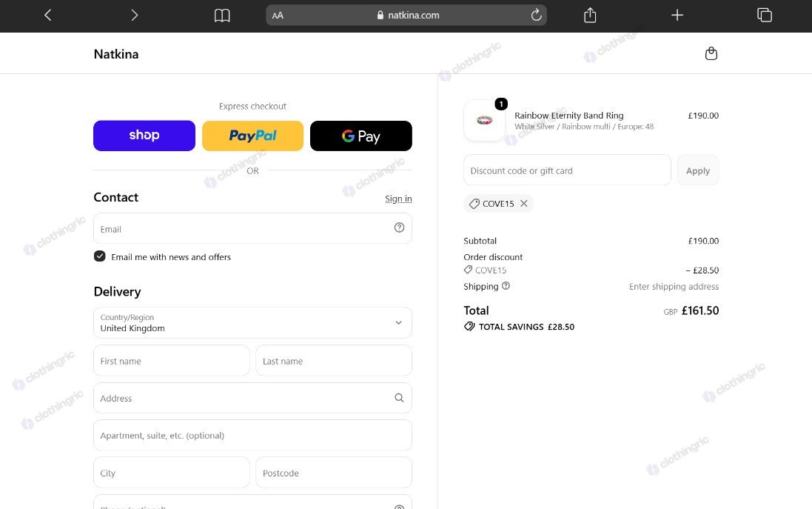Image resolution: width=812 pixels, height=509 pixels.
Task: Reload the page with the refresh icon
Action: tap(537, 15)
